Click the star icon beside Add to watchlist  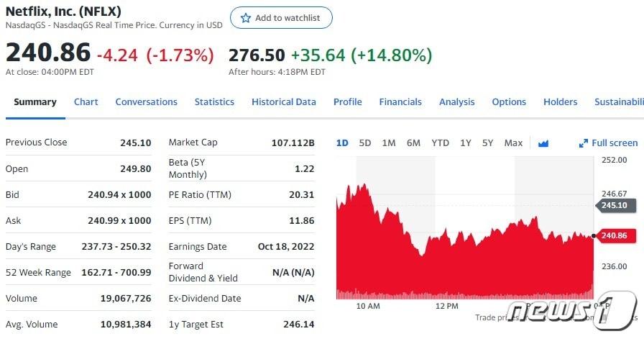tap(246, 18)
